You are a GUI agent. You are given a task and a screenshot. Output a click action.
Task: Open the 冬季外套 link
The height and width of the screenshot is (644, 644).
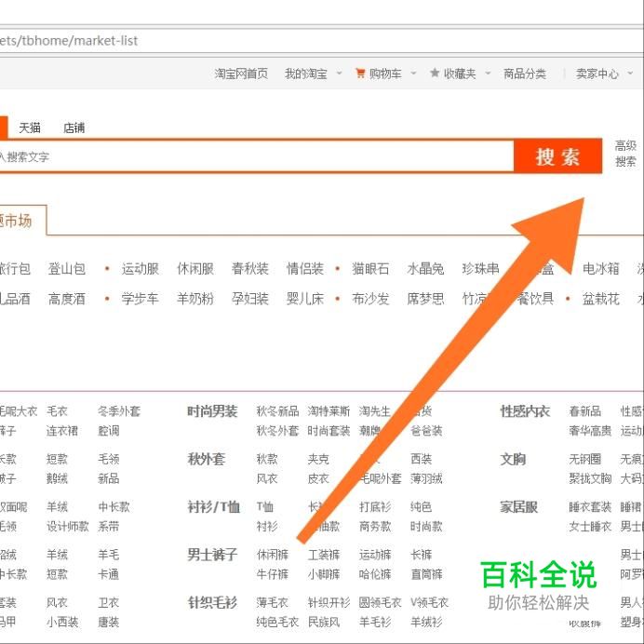119,411
